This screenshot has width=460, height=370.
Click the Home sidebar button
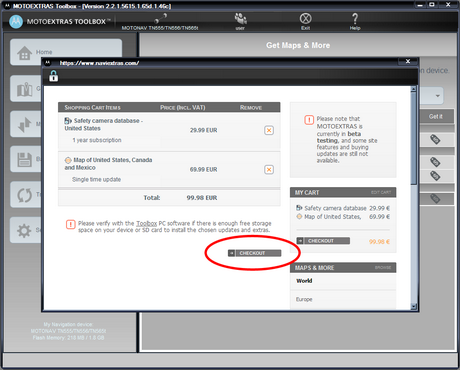tap(66, 52)
